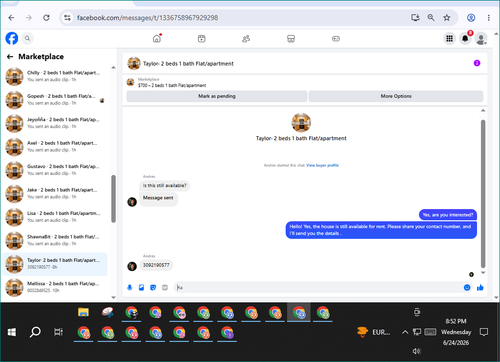Record a voice clip with the microphone icon
This screenshot has width=500, height=362.
(130, 287)
